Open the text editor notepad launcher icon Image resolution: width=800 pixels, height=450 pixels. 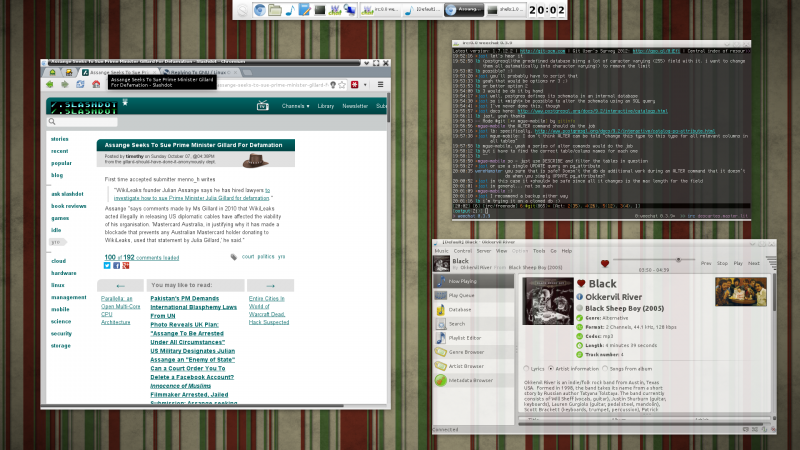coord(305,10)
